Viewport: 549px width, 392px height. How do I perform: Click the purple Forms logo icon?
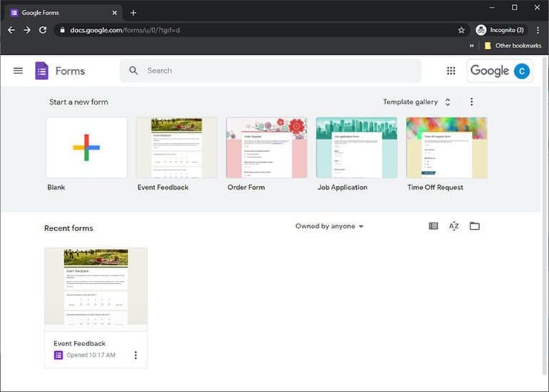pyautogui.click(x=42, y=71)
